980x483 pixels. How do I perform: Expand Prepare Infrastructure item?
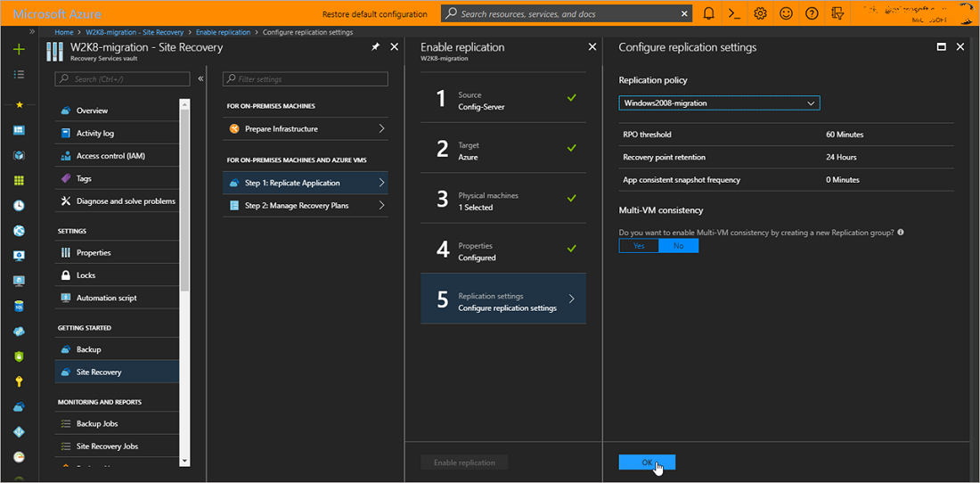coord(305,129)
